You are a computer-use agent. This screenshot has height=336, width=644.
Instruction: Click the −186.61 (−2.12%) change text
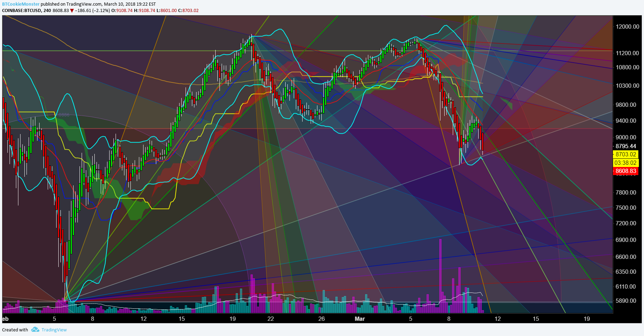coord(93,11)
